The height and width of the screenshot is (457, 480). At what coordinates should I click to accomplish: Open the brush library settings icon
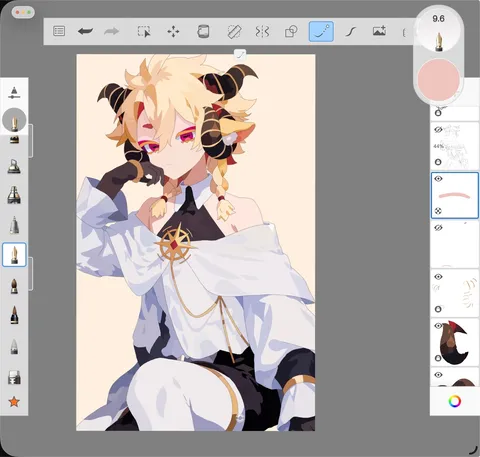tap(14, 93)
